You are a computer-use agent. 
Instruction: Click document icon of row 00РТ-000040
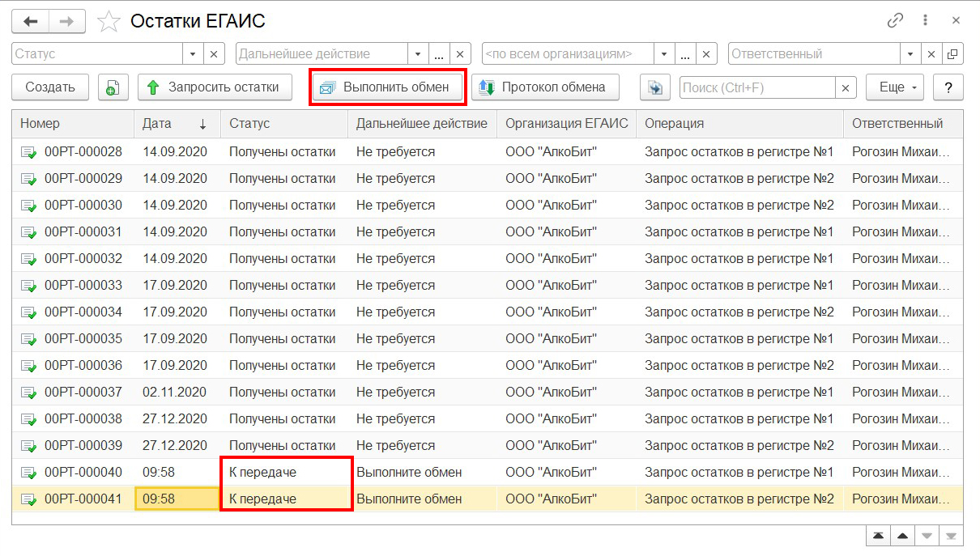tap(28, 473)
